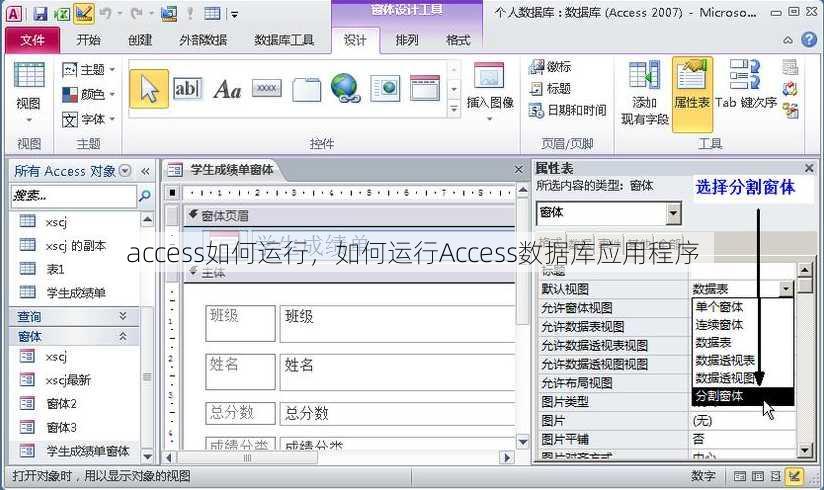Image resolution: width=824 pixels, height=490 pixels.
Task: Switch to Form View icon in status bar
Action: point(739,476)
